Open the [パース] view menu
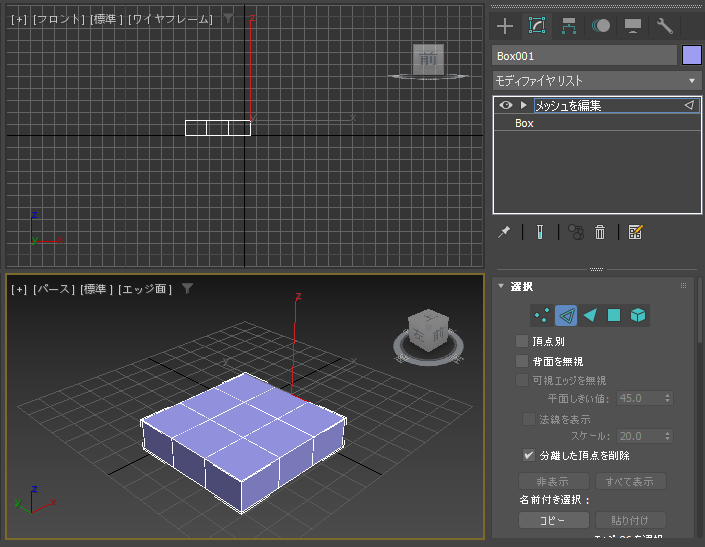The image size is (705, 547). point(54,289)
